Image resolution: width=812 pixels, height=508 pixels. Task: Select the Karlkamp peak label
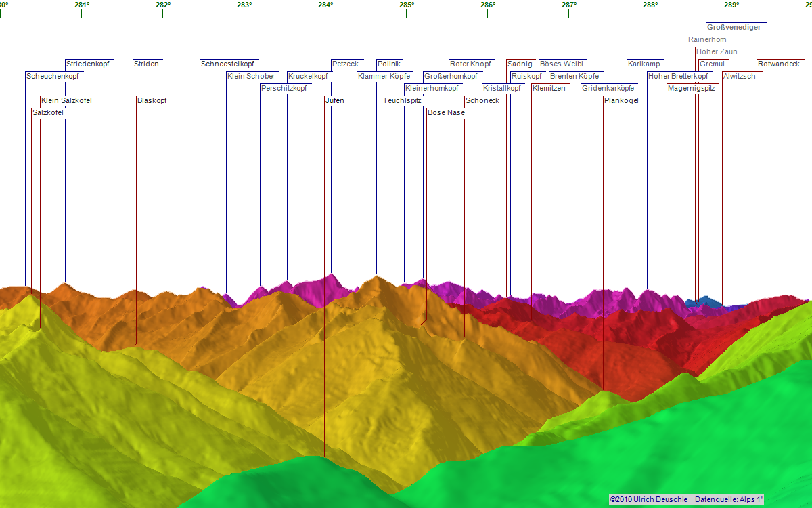coord(644,64)
